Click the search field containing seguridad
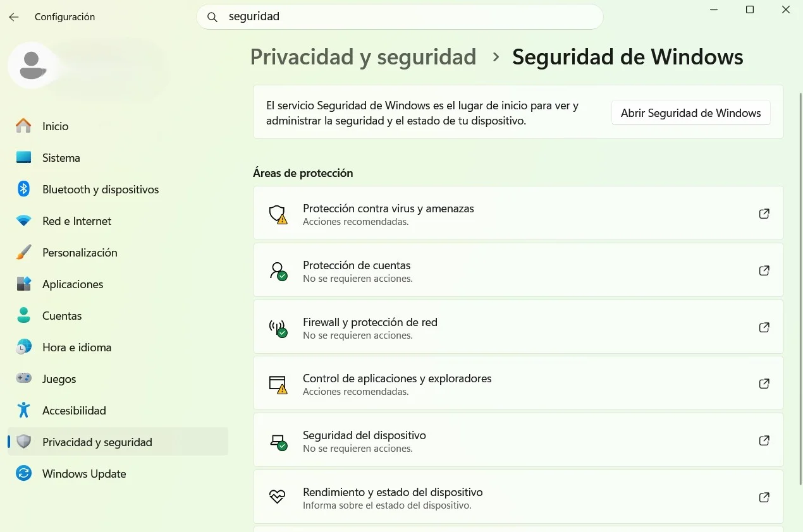 pos(400,17)
